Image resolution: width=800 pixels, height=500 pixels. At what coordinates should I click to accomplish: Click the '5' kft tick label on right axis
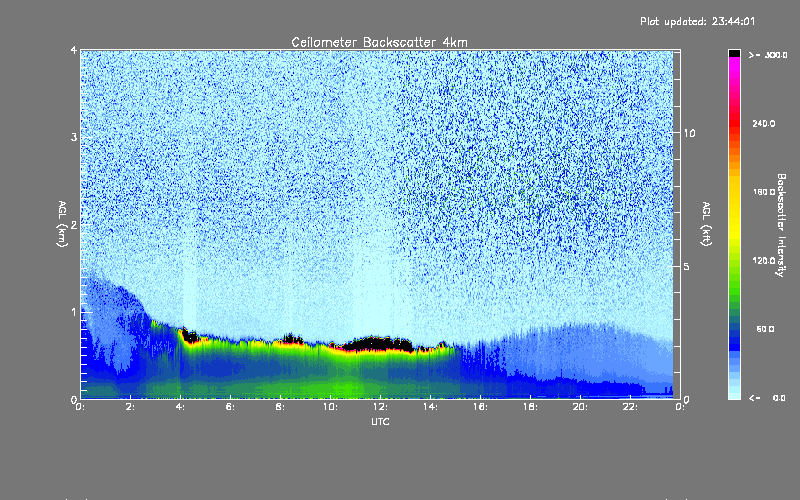(x=687, y=266)
